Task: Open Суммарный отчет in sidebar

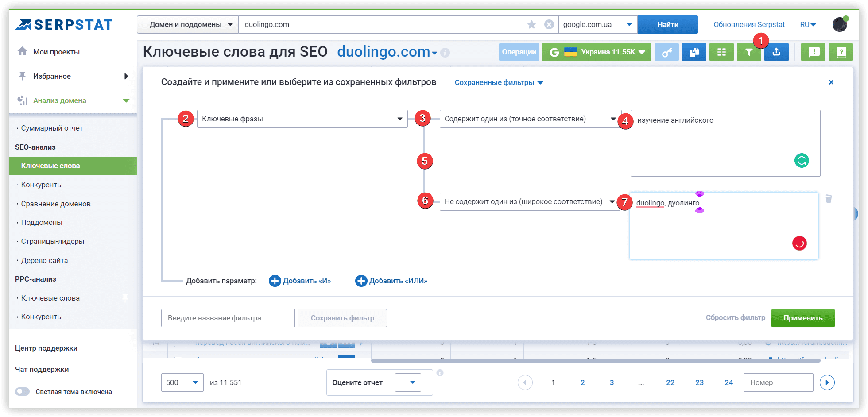Action: pos(52,128)
